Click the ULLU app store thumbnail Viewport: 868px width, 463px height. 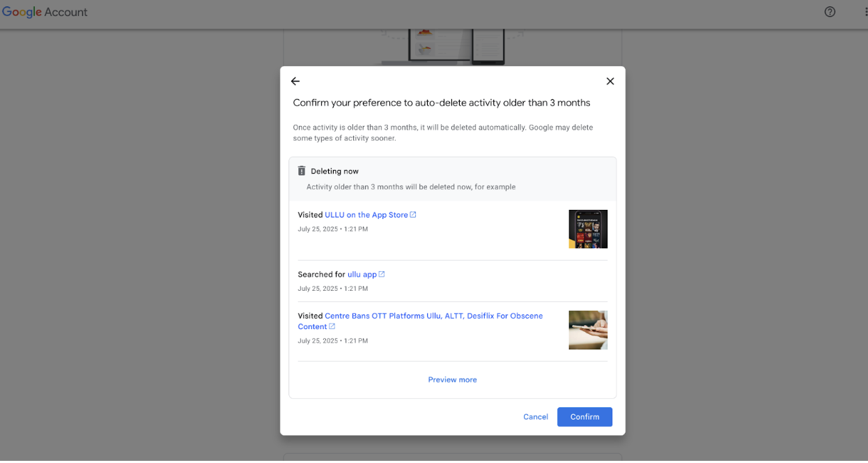pos(587,229)
